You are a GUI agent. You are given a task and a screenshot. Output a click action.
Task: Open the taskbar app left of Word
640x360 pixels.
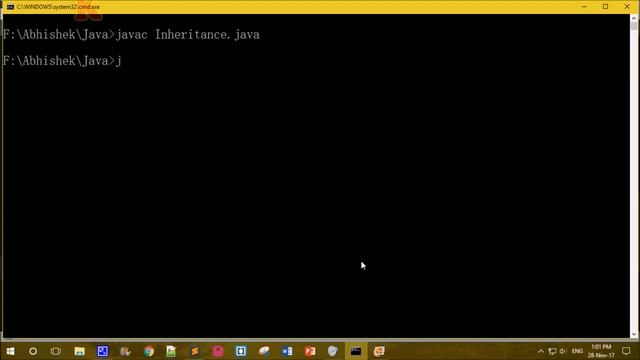264,351
